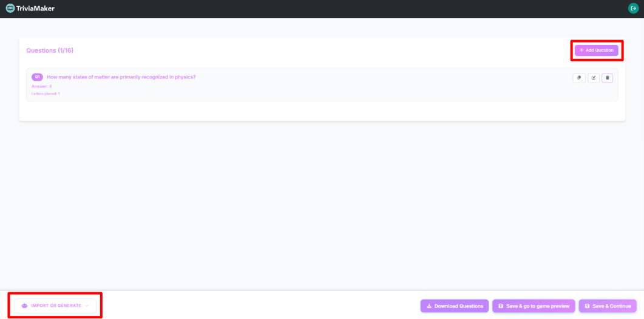Save and go to game preview
This screenshot has width=644, height=319.
click(534, 306)
